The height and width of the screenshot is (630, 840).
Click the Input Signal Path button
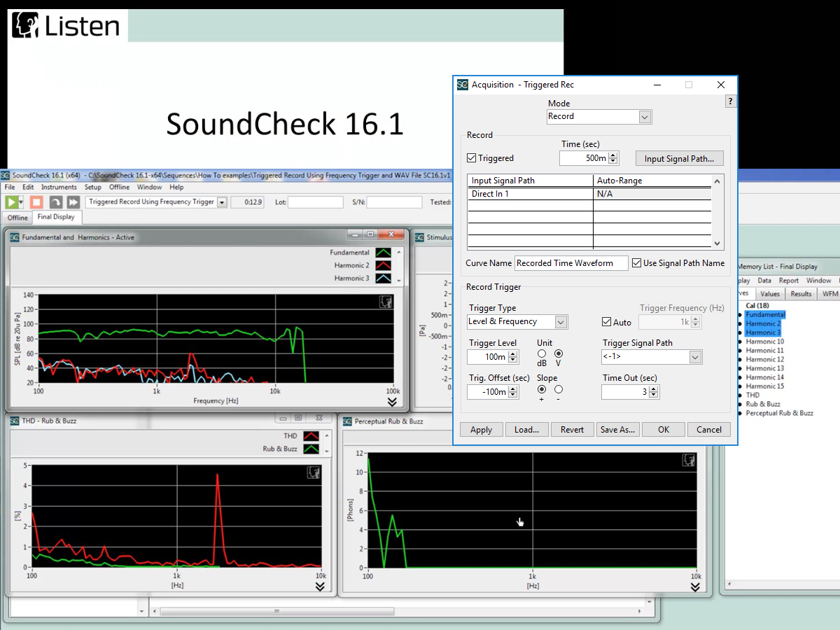tap(679, 158)
